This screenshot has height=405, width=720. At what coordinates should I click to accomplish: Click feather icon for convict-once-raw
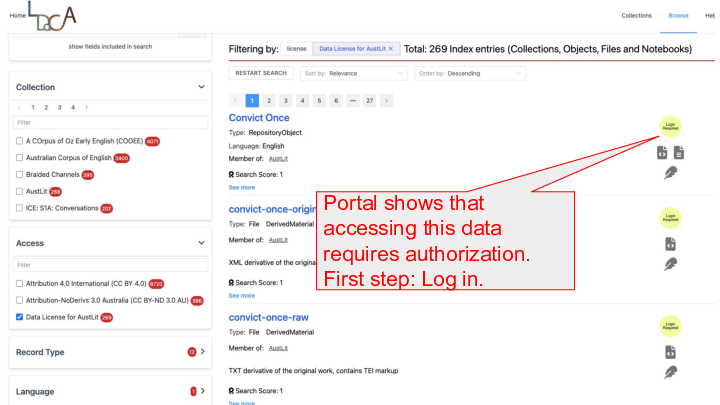[x=670, y=372]
